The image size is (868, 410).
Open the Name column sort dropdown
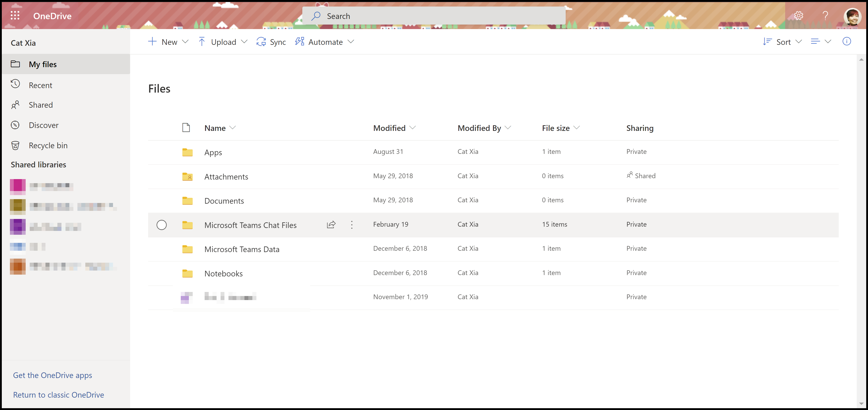[x=233, y=128]
